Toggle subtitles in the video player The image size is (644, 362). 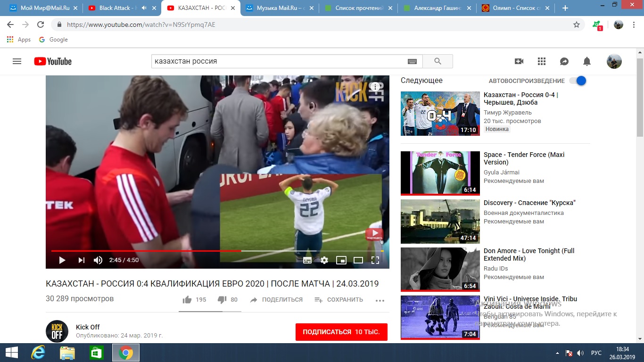307,260
